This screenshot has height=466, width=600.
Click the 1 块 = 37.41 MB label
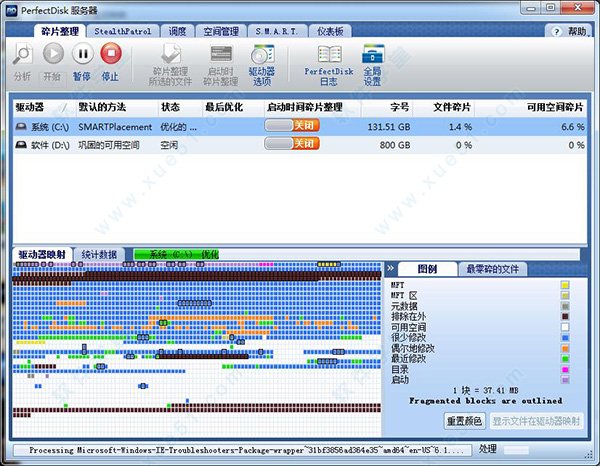pos(486,391)
